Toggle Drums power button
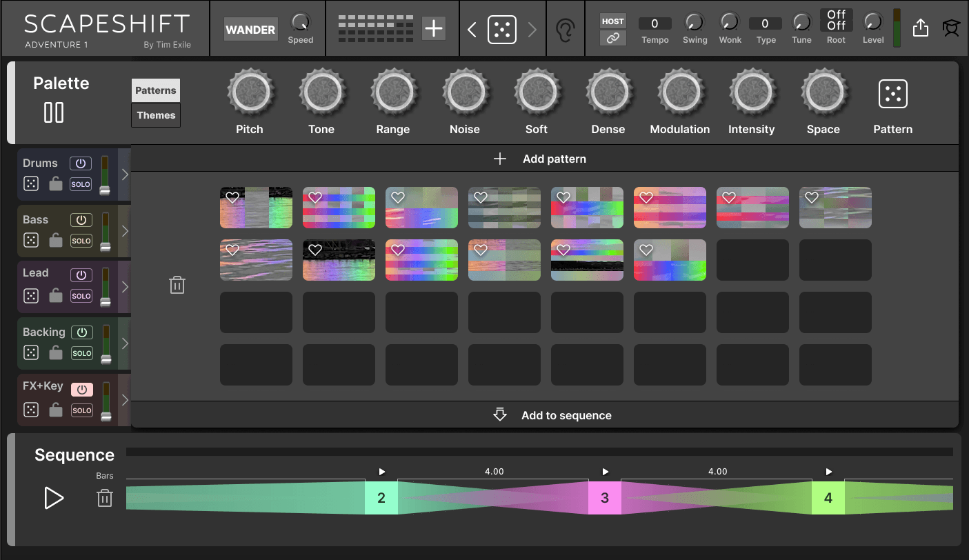The image size is (969, 560). (x=81, y=164)
